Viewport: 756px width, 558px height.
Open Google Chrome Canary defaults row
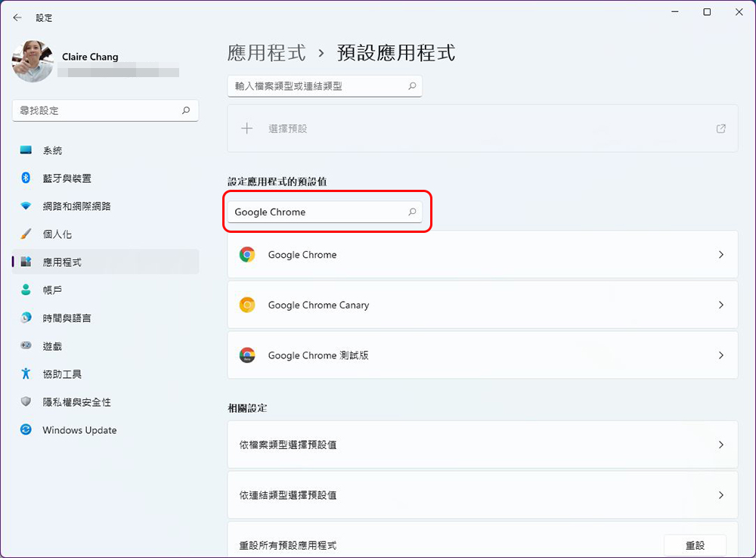tap(482, 305)
